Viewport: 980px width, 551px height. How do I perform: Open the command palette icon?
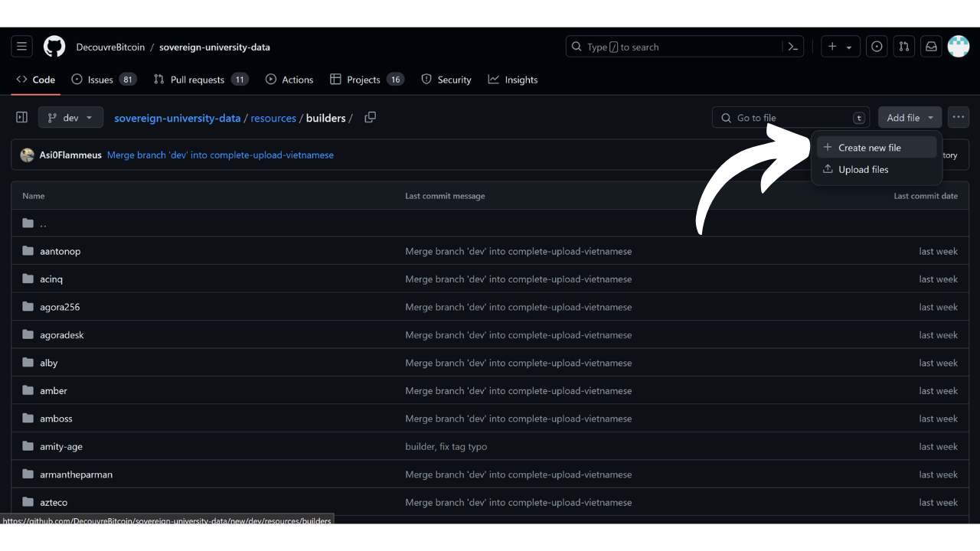(x=794, y=47)
